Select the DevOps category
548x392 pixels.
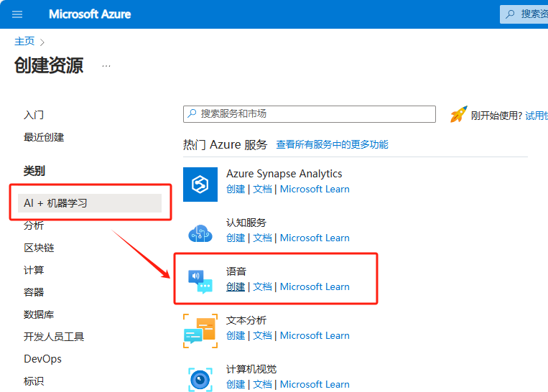pyautogui.click(x=42, y=359)
